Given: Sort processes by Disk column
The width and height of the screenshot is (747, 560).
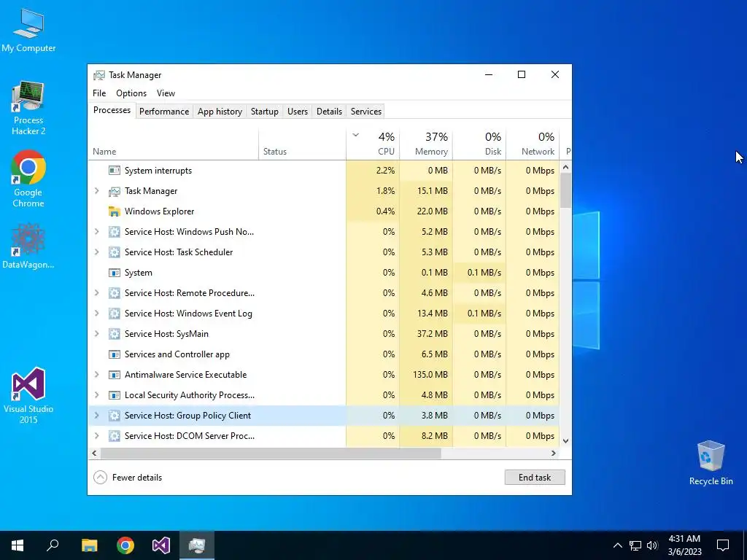Looking at the screenshot, I should pyautogui.click(x=480, y=144).
